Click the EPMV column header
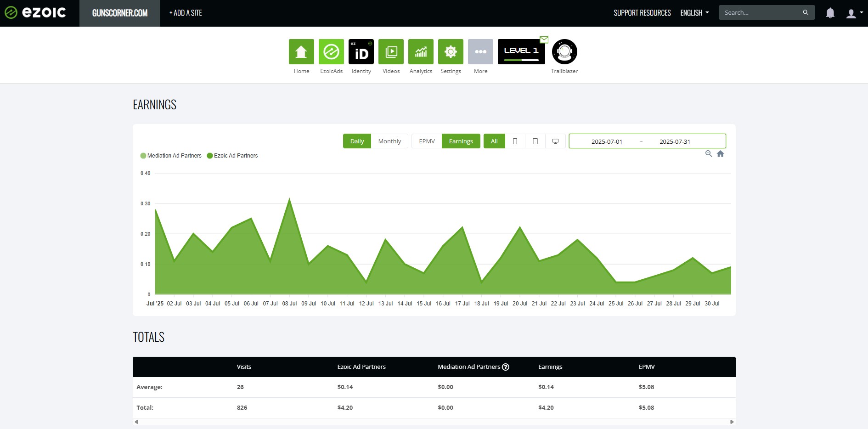Image resolution: width=868 pixels, height=429 pixels. (x=647, y=367)
